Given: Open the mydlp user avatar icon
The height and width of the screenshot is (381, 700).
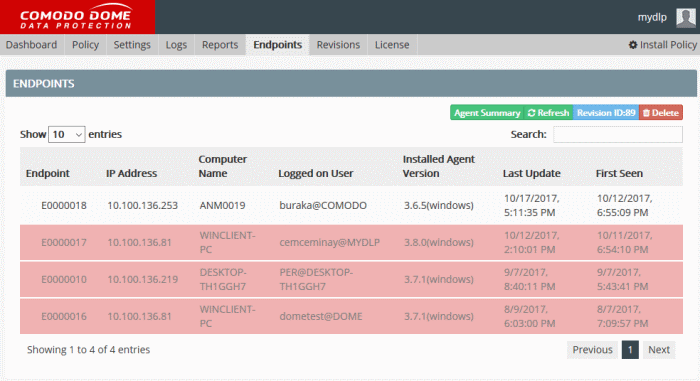Looking at the screenshot, I should 686,17.
